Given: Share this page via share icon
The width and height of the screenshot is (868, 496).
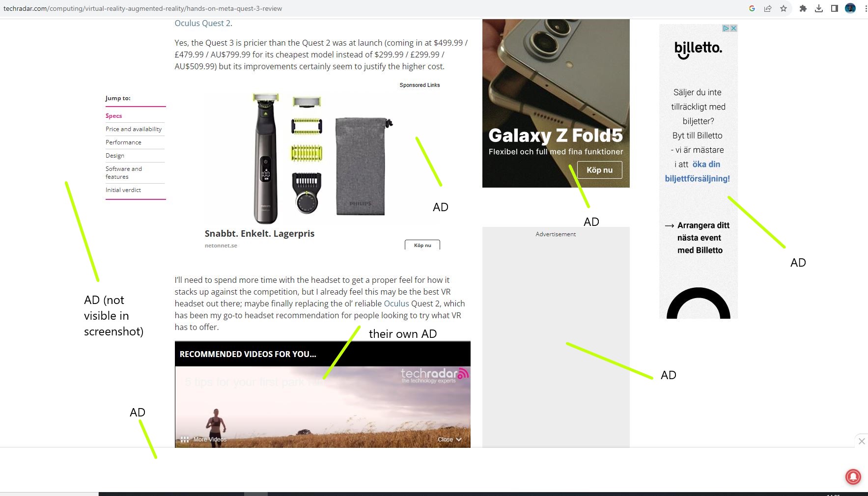Looking at the screenshot, I should 768,8.
